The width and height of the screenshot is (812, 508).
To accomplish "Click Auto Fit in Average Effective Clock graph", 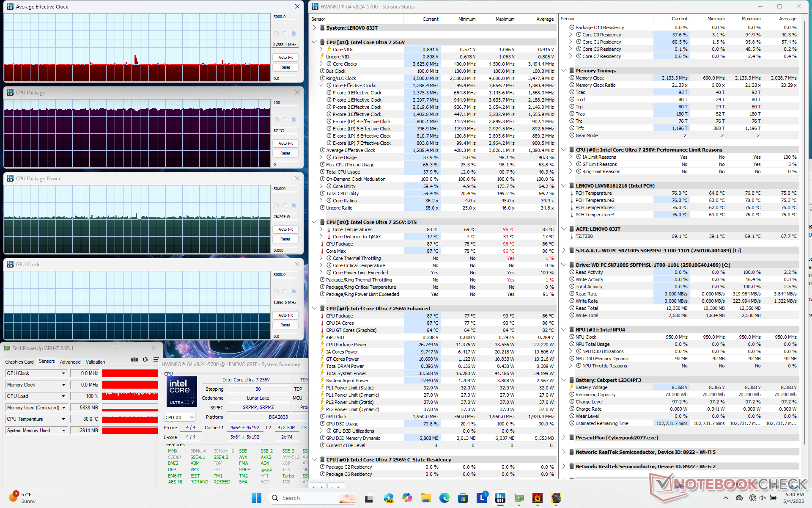I will pos(285,57).
